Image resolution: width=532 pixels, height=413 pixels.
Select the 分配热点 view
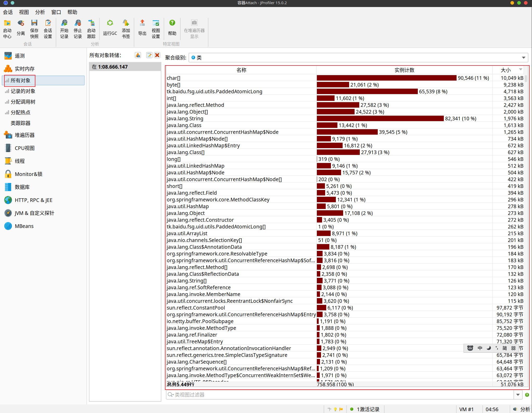tap(20, 113)
